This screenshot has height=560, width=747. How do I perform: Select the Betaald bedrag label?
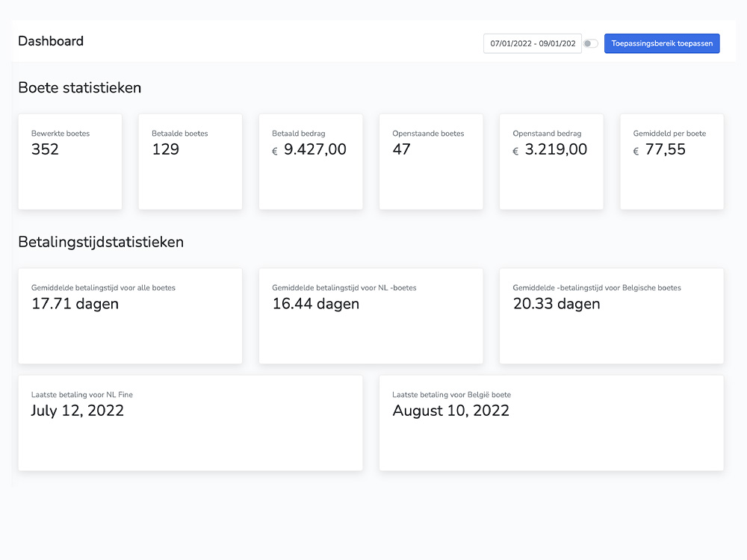point(299,134)
